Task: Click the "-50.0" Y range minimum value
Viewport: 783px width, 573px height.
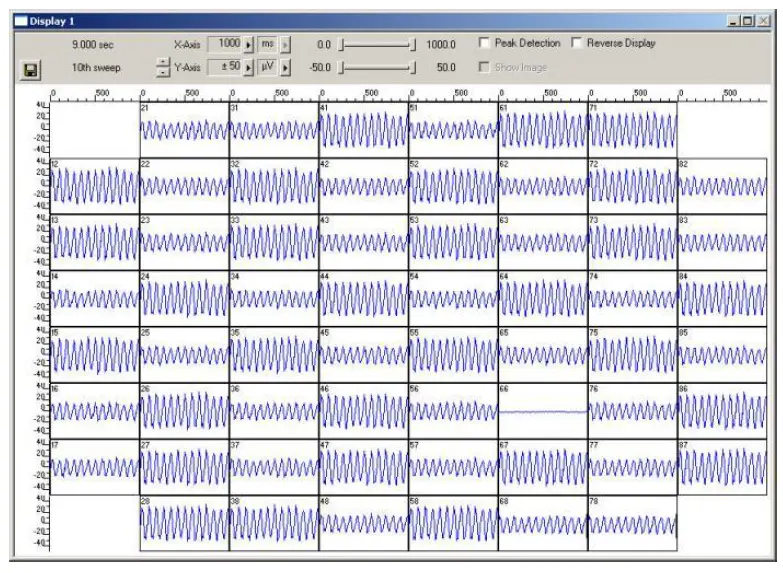Action: [319, 67]
